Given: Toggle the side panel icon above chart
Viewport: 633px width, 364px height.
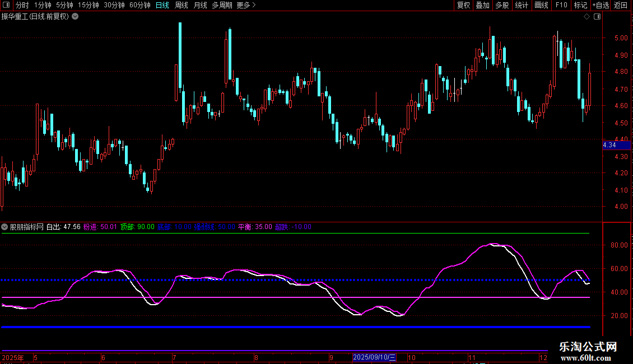Looking at the screenshot, I should point(597,17).
